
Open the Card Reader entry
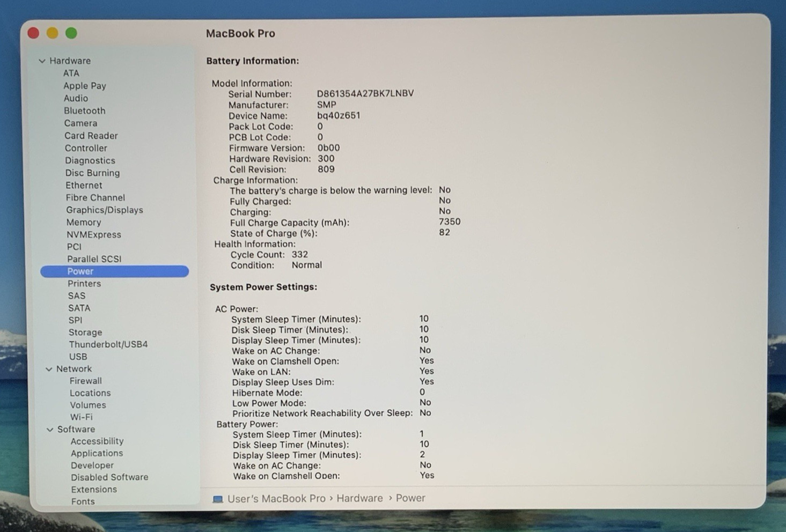click(91, 136)
